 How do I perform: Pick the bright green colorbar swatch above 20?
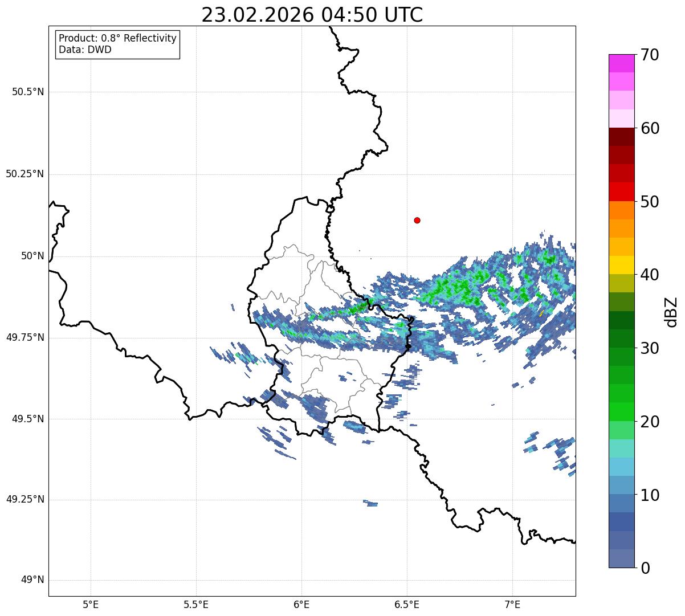(622, 412)
